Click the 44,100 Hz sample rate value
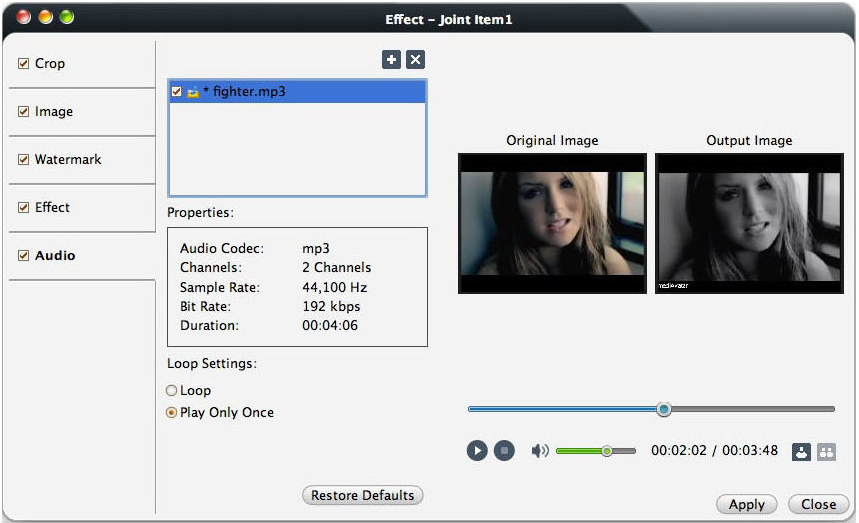The height and width of the screenshot is (523, 859). click(335, 288)
